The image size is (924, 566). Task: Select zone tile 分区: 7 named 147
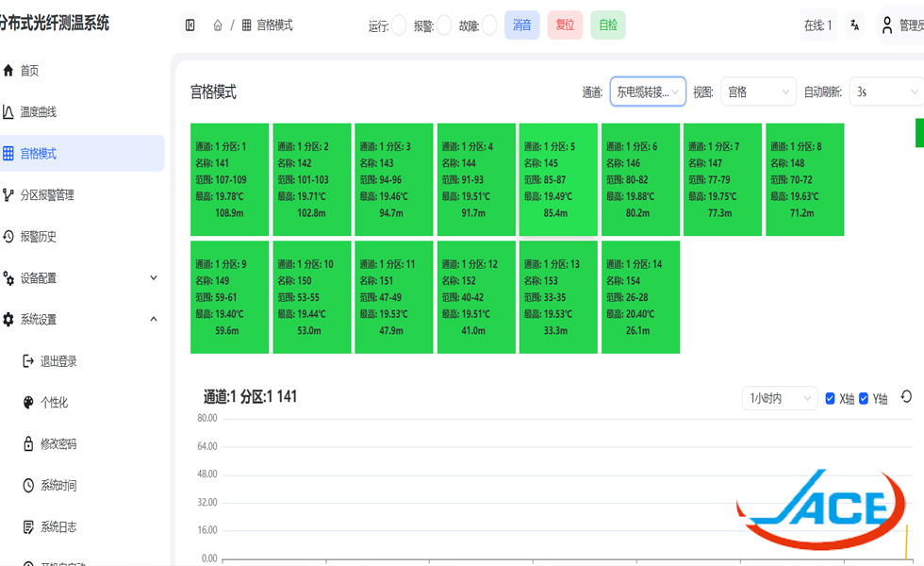[722, 180]
